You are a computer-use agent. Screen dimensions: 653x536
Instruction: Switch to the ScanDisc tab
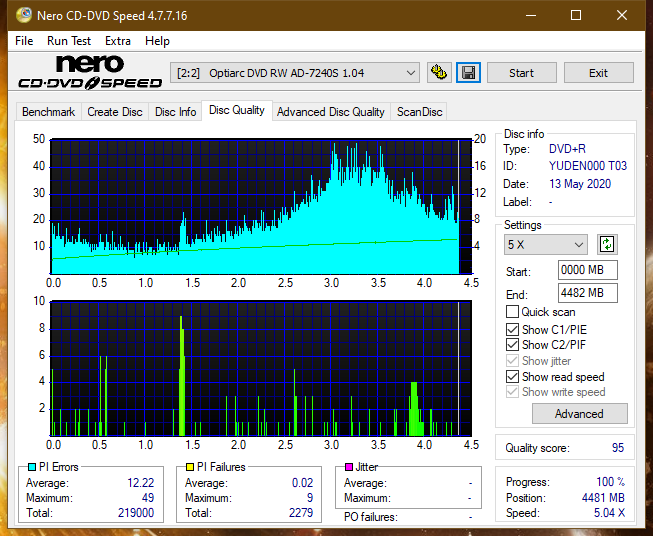pos(419,112)
